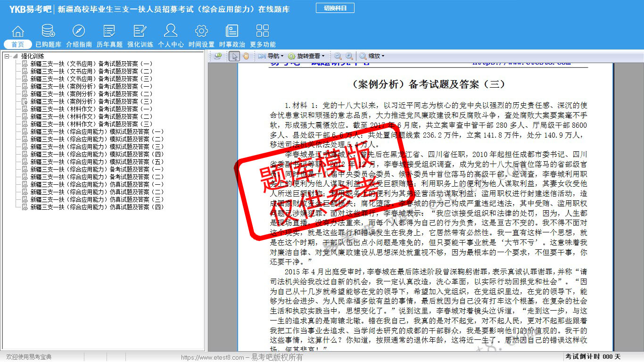The height and width of the screenshot is (362, 644).
Task: Click the zoom out magnifier icon
Action: (338, 56)
